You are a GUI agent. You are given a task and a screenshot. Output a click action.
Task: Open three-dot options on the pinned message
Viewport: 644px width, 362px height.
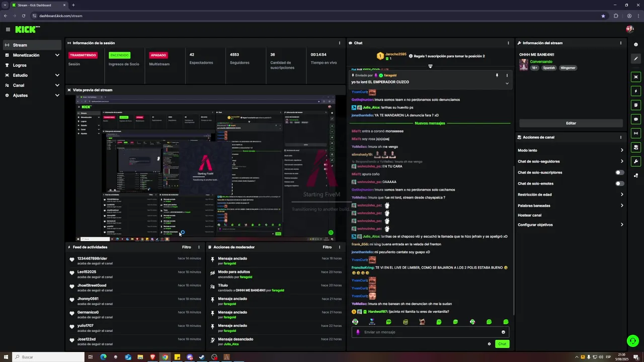click(507, 75)
